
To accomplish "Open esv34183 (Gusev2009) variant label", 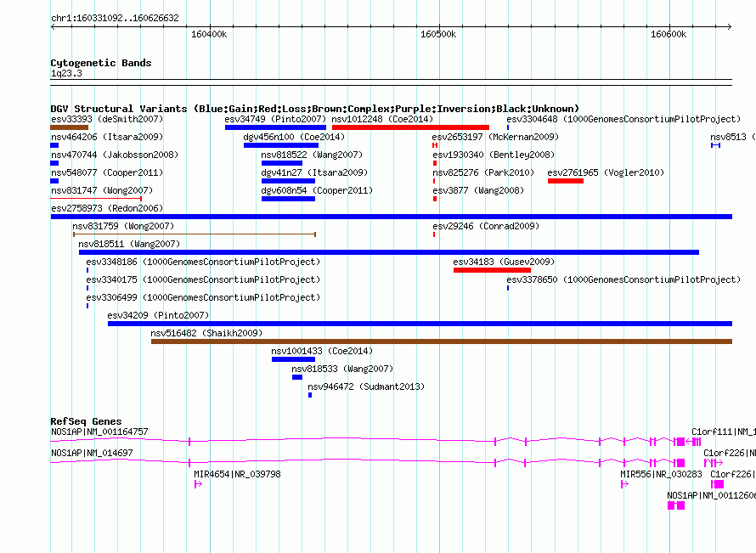I will pyautogui.click(x=504, y=262).
